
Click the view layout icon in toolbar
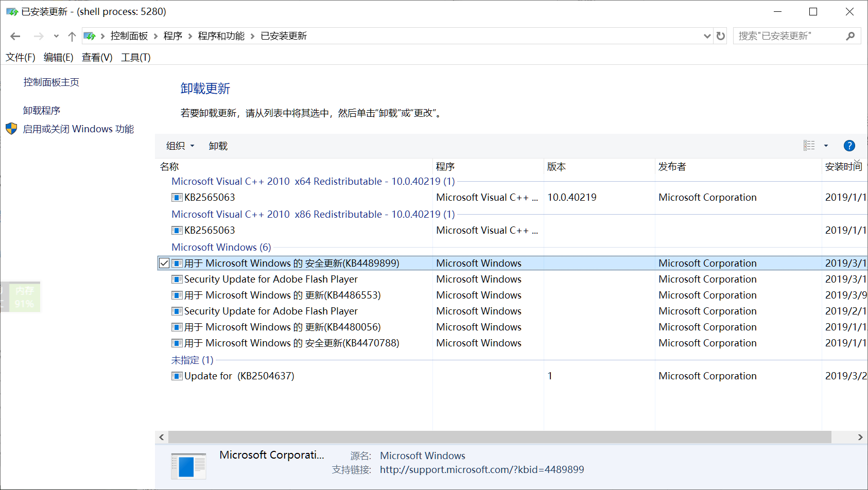pos(809,146)
